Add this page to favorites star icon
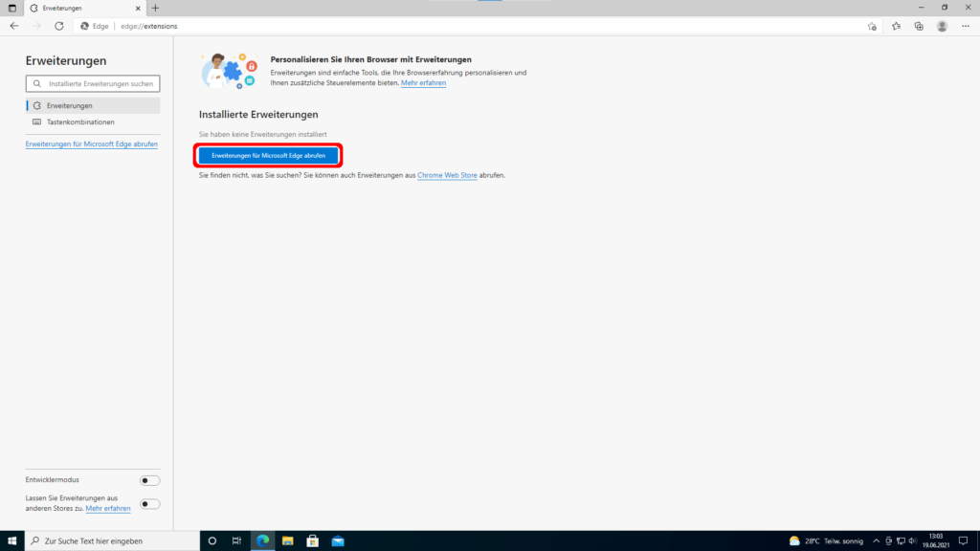The height and width of the screenshot is (551, 980). (872, 26)
